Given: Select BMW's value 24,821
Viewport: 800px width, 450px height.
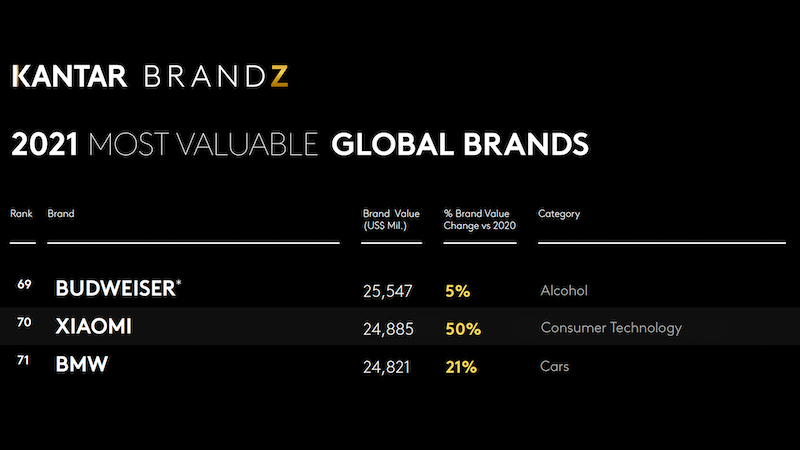Looking at the screenshot, I should [387, 367].
